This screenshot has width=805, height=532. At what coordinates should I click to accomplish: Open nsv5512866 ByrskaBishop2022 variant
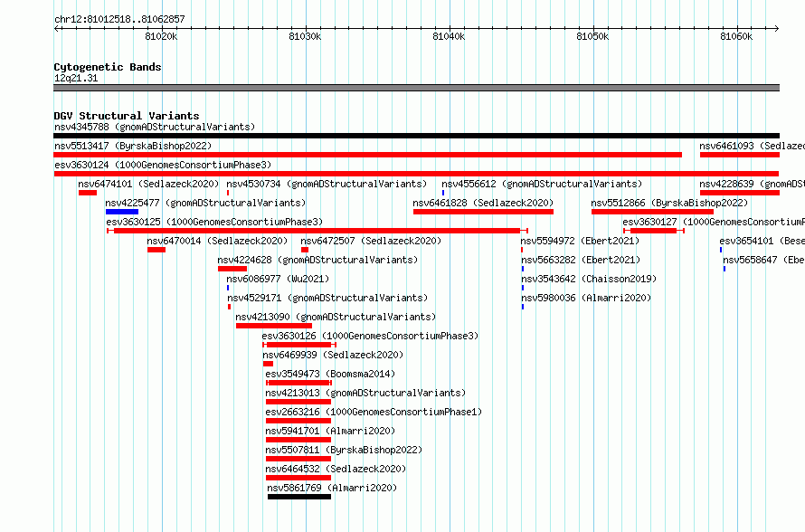point(669,203)
